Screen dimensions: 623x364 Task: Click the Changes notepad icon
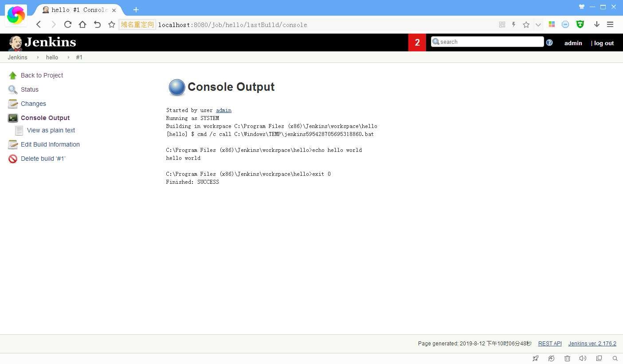13,104
